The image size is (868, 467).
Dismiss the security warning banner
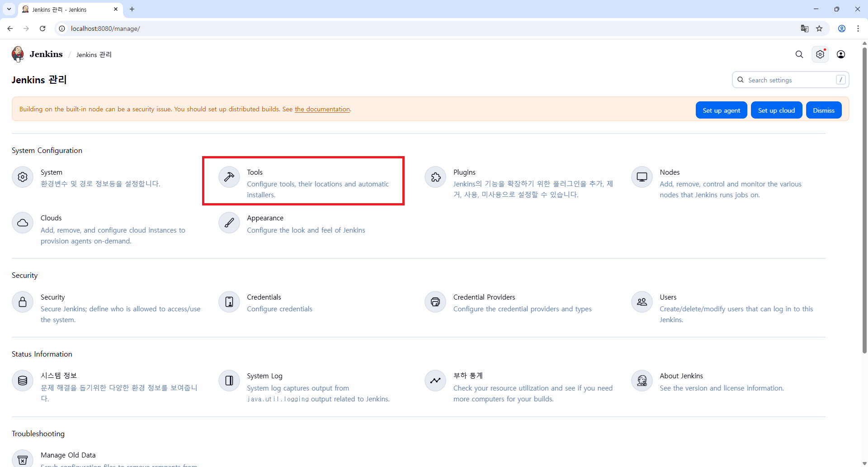824,110
